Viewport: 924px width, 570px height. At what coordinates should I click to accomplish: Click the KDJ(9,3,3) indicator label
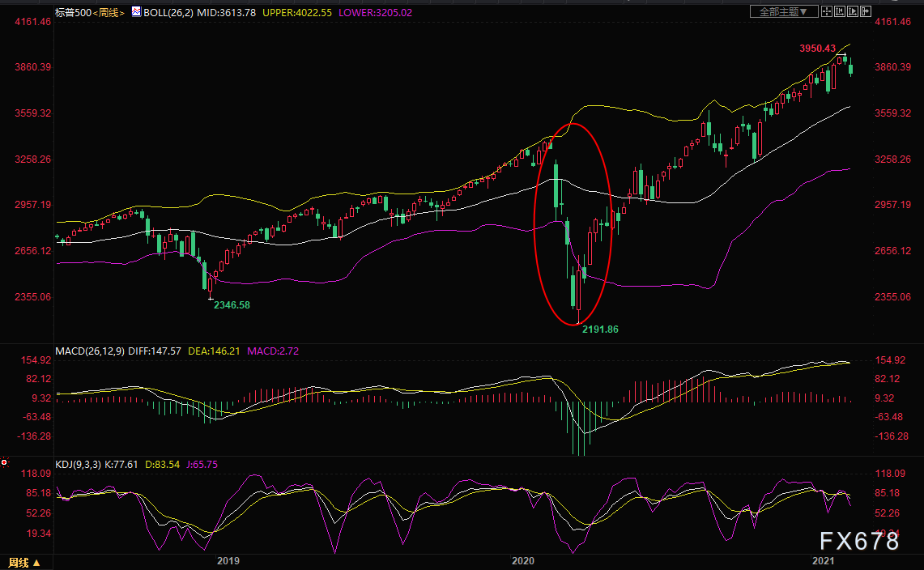coord(79,465)
